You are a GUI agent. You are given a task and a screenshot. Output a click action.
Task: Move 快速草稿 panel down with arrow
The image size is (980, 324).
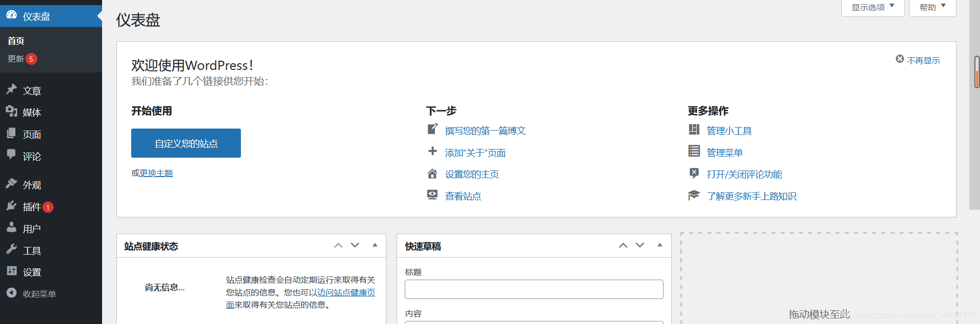(640, 245)
